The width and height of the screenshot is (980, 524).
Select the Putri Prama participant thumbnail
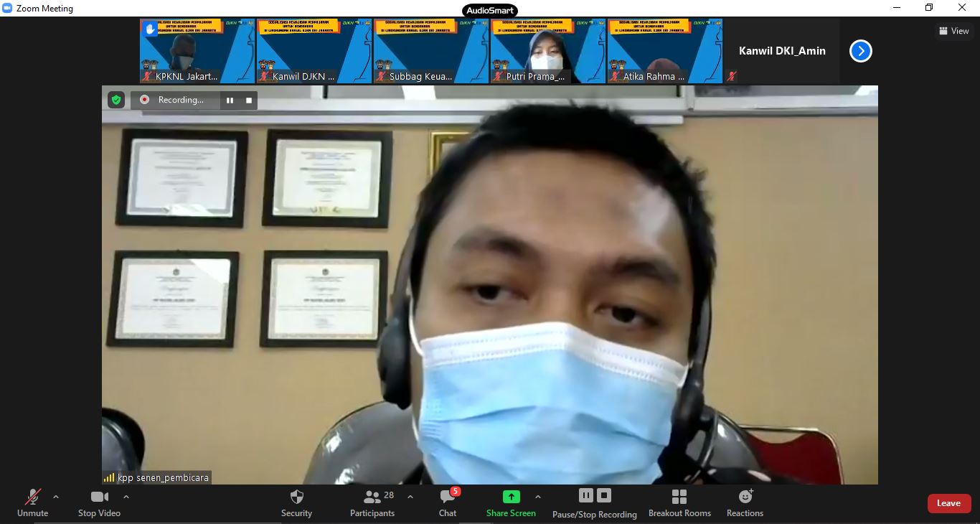547,51
